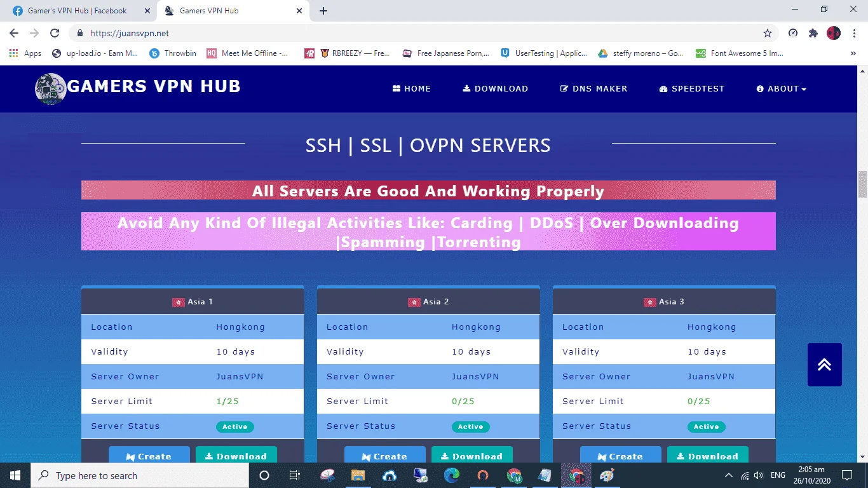Open the SPEEDTEST menu item
This screenshot has height=488, width=868.
[x=692, y=89]
